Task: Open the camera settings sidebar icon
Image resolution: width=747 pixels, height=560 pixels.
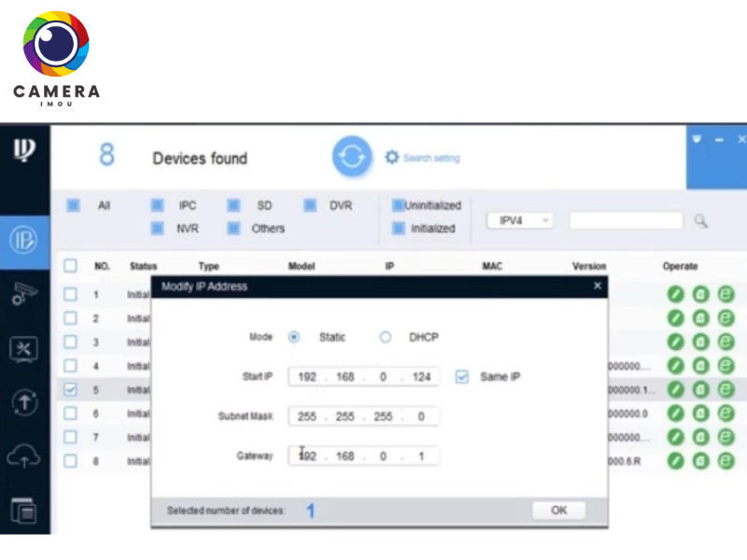Action: (23, 294)
